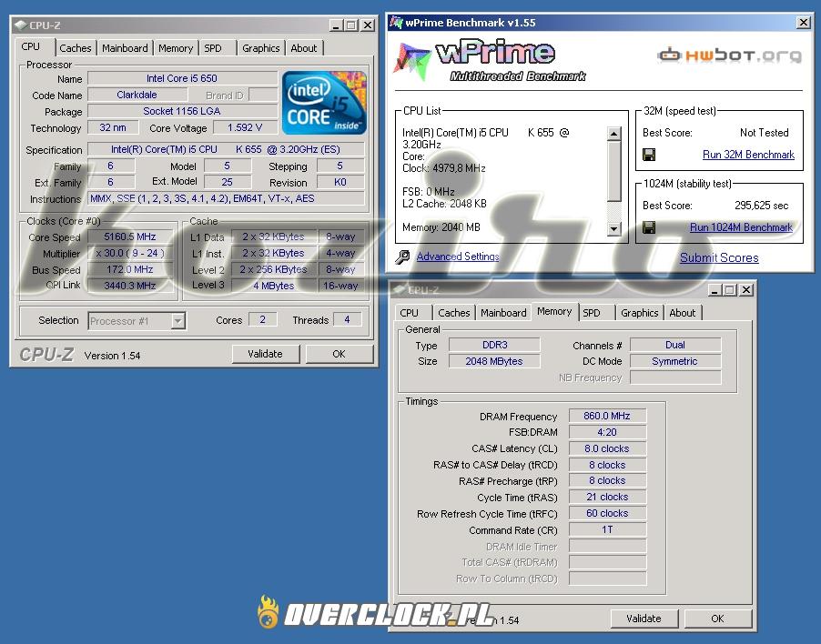Image resolution: width=821 pixels, height=644 pixels.
Task: Run 32M Benchmark link
Action: [748, 155]
